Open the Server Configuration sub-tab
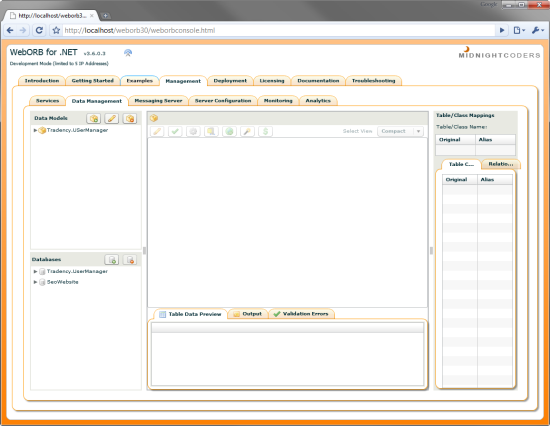 point(223,101)
